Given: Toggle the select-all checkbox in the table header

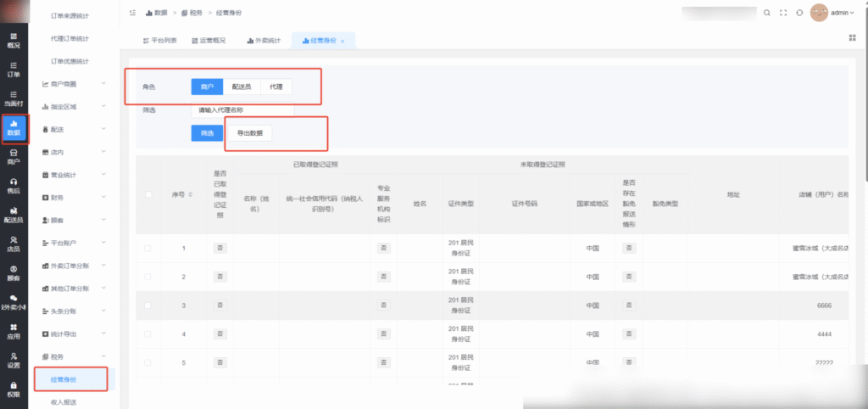Looking at the screenshot, I should coord(147,194).
